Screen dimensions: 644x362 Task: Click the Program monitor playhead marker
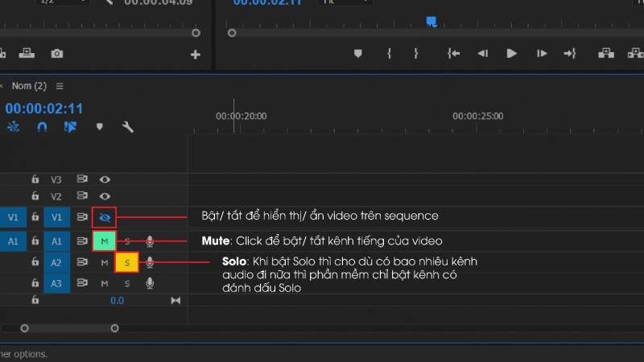(431, 22)
